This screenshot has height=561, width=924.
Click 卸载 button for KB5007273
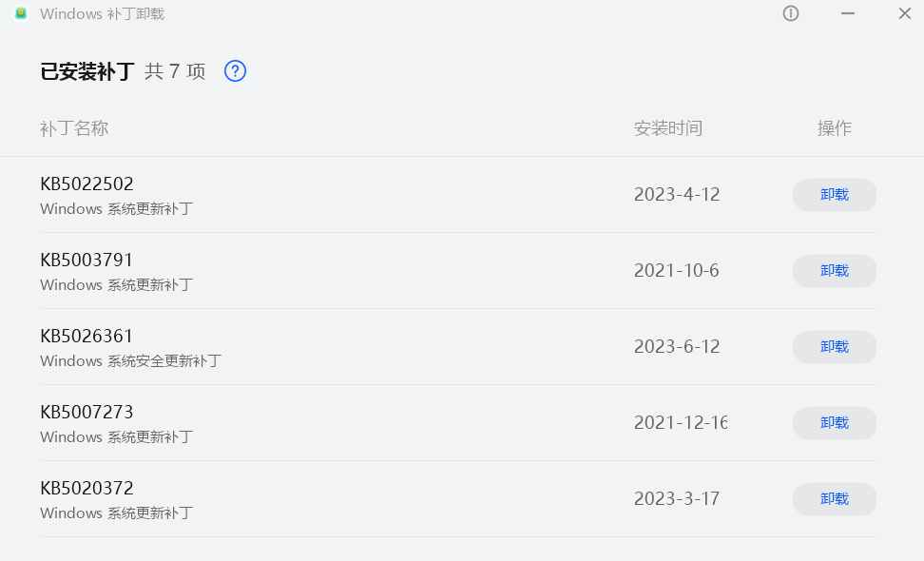pos(834,423)
